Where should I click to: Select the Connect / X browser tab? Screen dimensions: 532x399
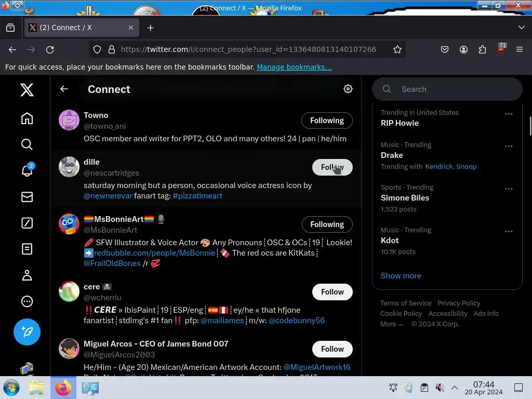click(82, 28)
